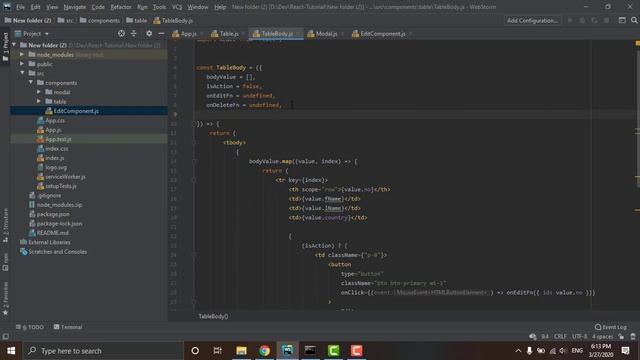Collapse the components folder
The height and width of the screenshot is (360, 640).
click(x=31, y=82)
